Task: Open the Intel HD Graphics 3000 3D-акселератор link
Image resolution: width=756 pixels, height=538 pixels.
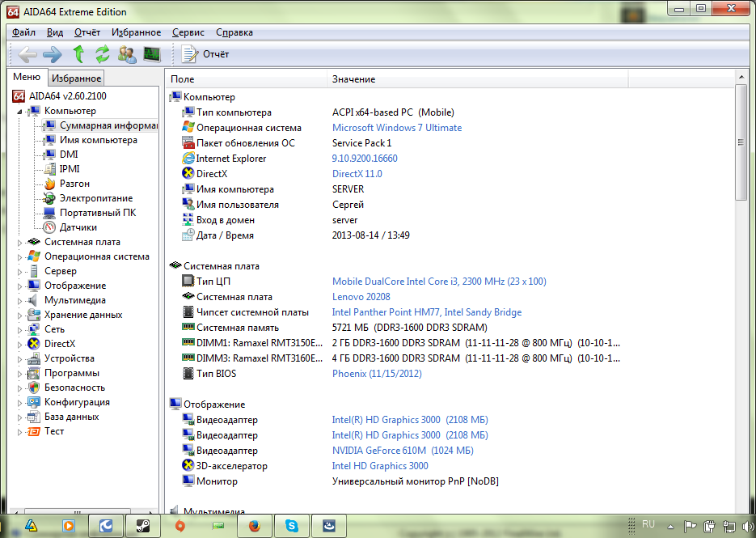Action: click(380, 466)
